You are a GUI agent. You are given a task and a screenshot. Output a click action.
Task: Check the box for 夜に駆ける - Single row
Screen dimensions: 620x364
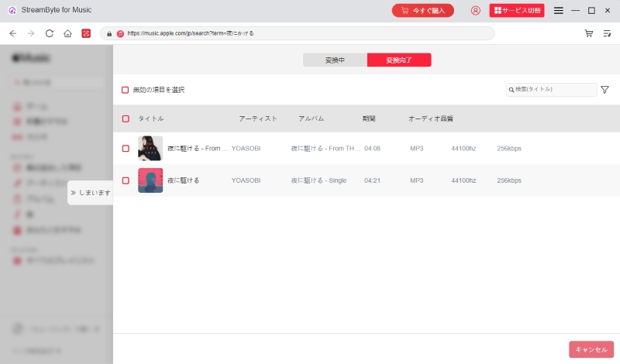126,180
